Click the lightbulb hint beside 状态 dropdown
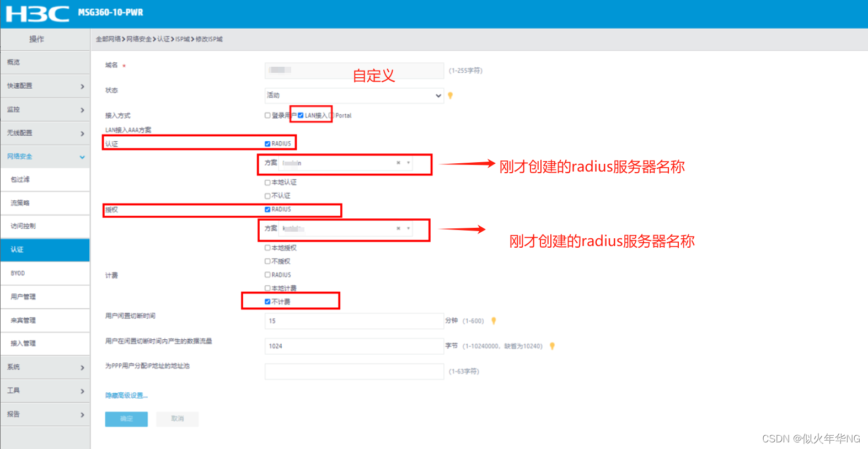This screenshot has width=868, height=449. (x=451, y=95)
